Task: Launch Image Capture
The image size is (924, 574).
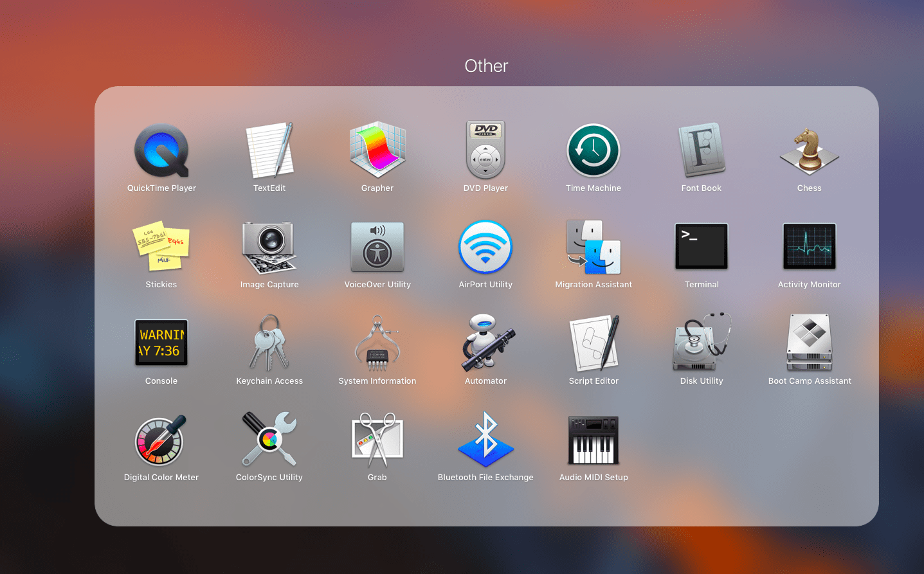Action: pos(269,247)
